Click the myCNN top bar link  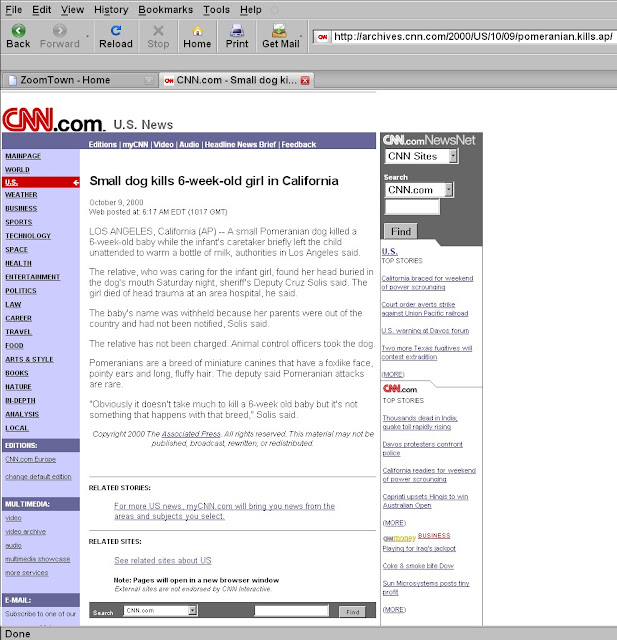point(135,144)
